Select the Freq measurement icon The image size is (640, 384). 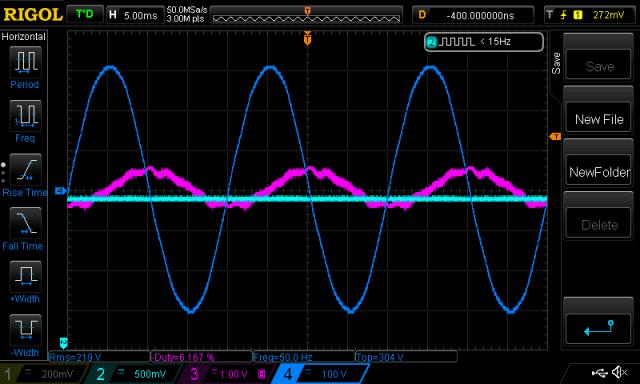click(25, 115)
